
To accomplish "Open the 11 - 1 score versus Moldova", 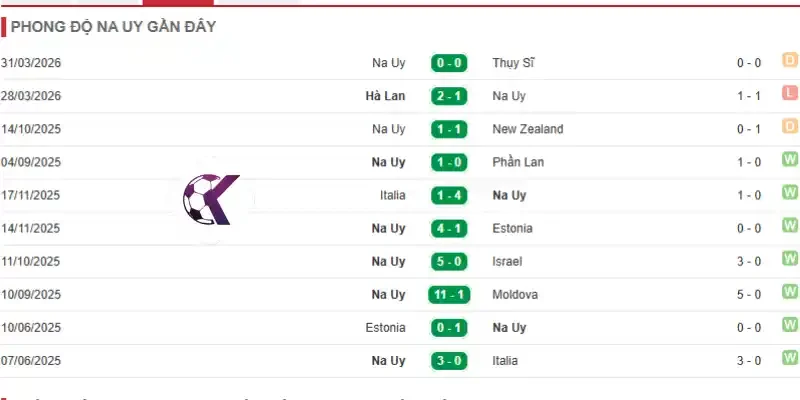I will tap(449, 295).
